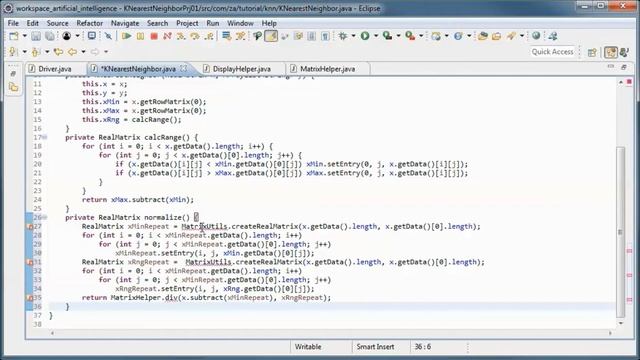Screen dimensions: 640x360
Task: Close the KNearestNeighbor.java tab
Action: (x=184, y=68)
